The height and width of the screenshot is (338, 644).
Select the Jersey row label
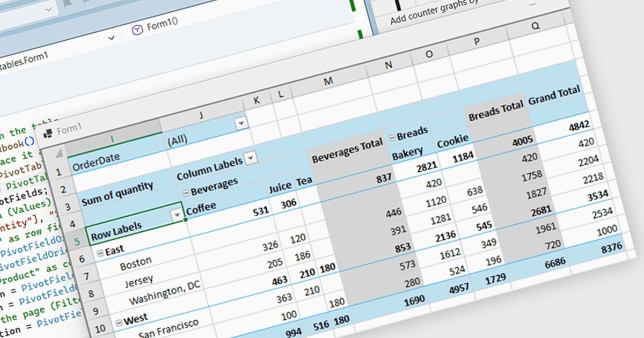pos(138,281)
